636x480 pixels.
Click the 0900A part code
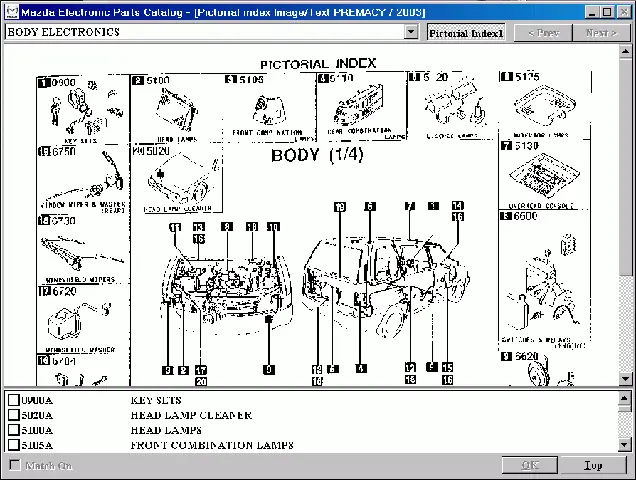click(x=37, y=400)
